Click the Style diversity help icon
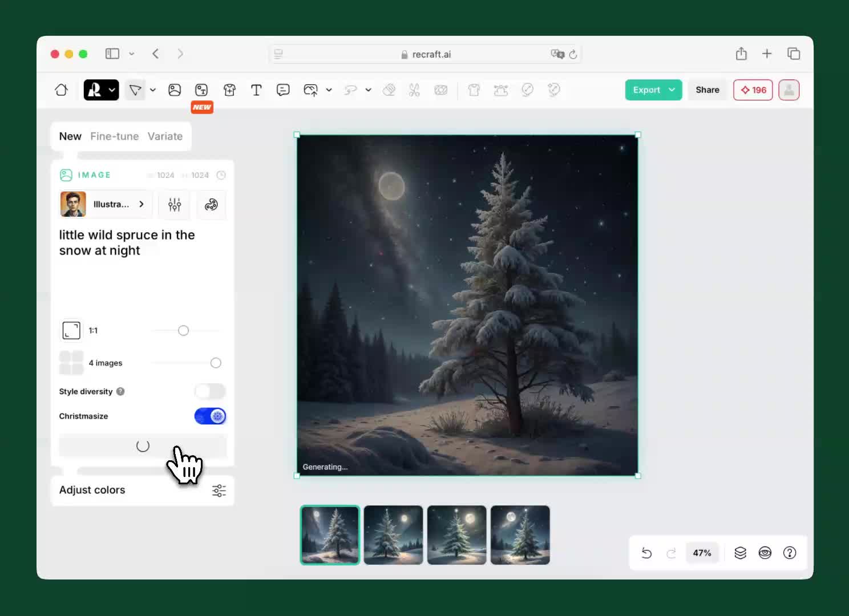 120,391
